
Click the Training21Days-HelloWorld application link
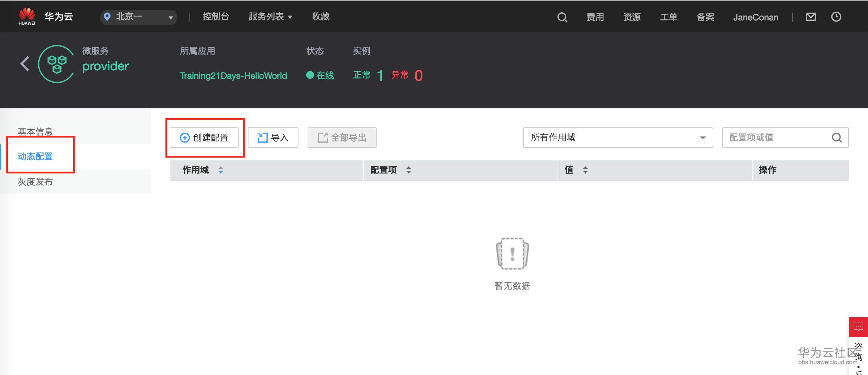pos(233,75)
